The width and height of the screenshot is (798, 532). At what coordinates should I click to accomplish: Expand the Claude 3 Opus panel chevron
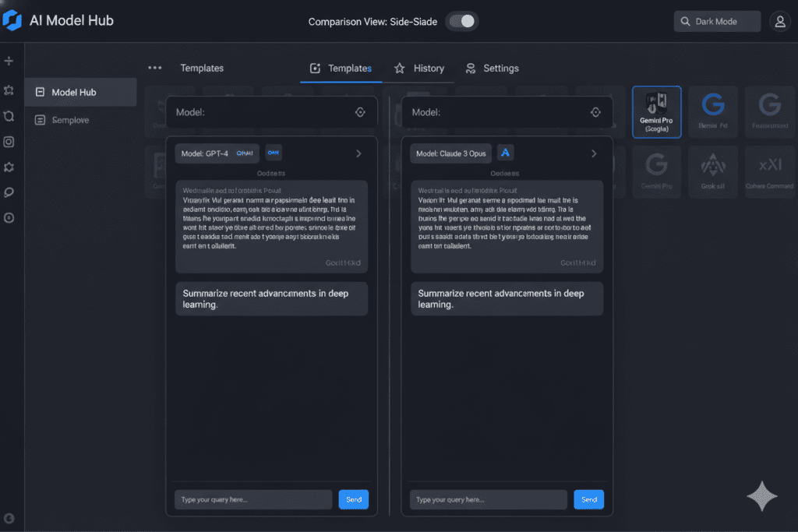pos(595,153)
